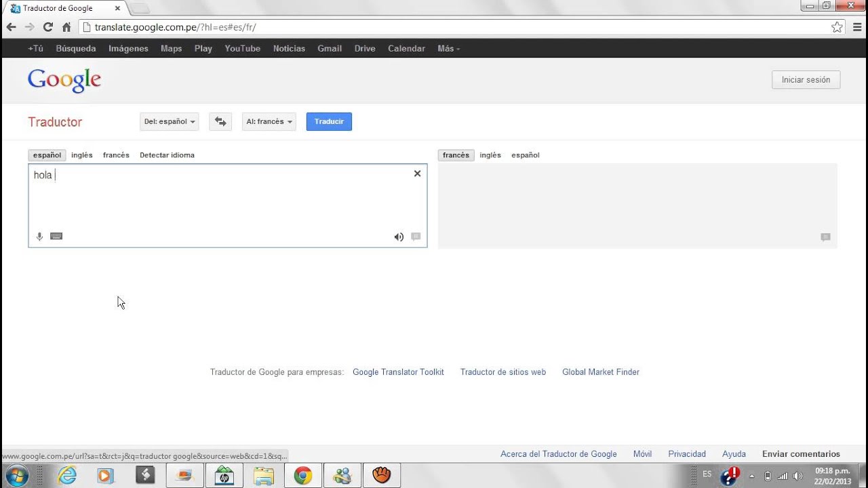Select inglés as target language
Image resolution: width=868 pixels, height=488 pixels.
click(490, 155)
